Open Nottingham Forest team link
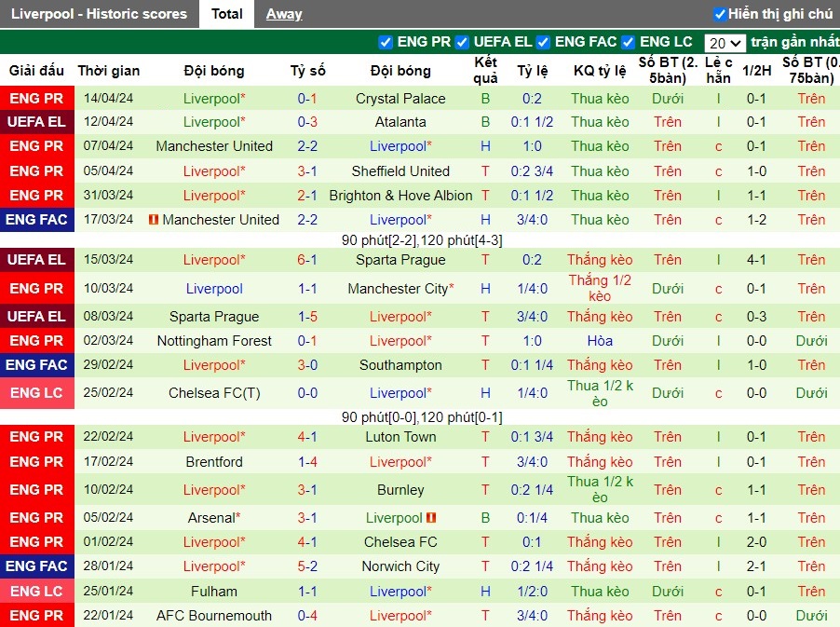 214,341
